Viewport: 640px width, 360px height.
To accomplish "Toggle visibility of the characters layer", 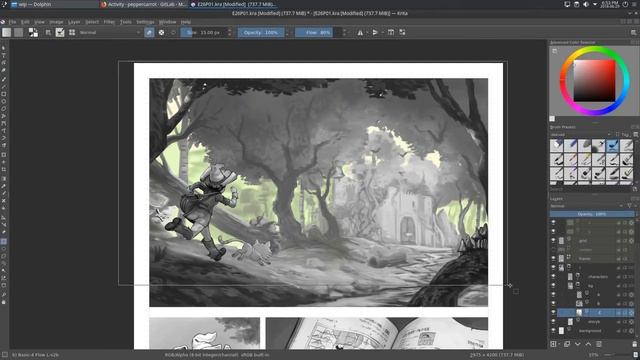I will pyautogui.click(x=553, y=277).
